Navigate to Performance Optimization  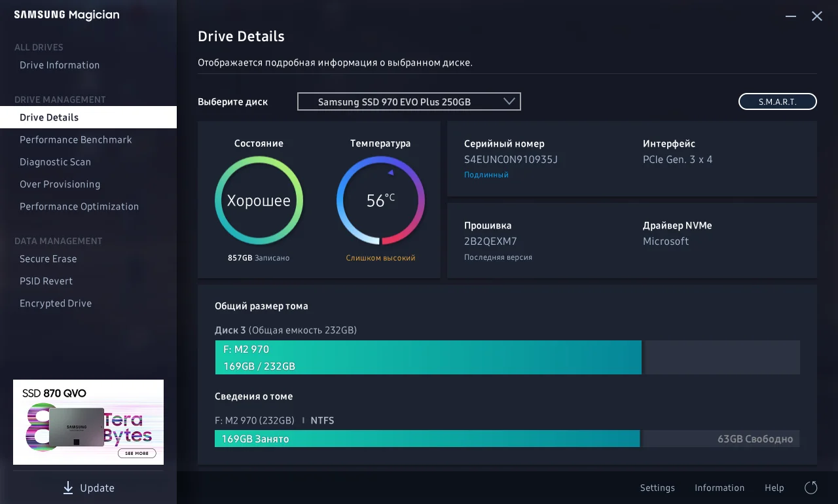pos(79,206)
